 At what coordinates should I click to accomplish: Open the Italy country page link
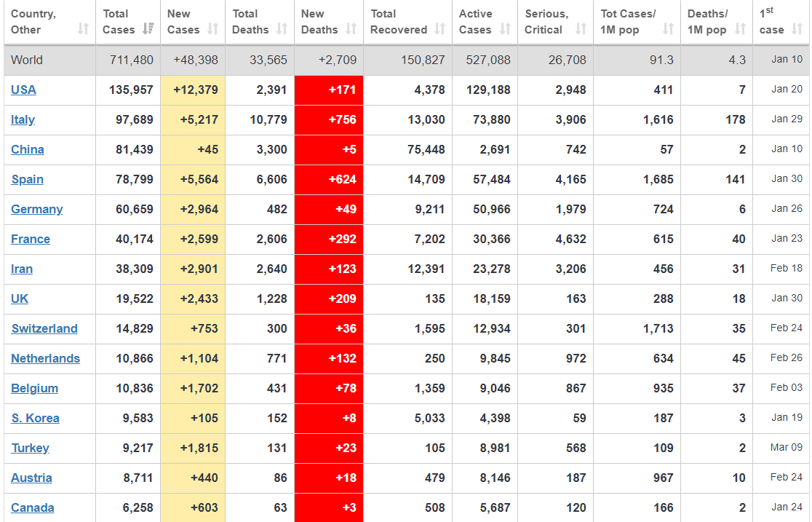tap(23, 119)
